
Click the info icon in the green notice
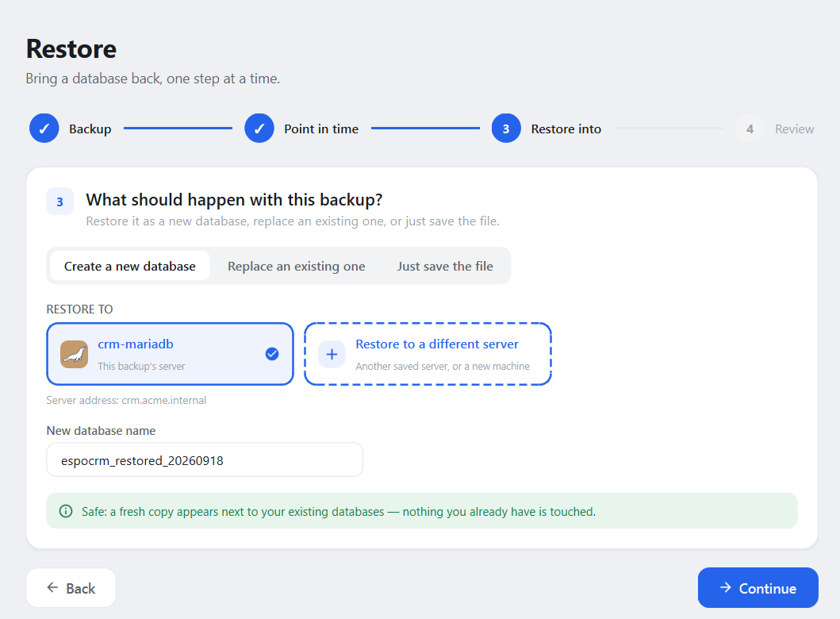(x=66, y=511)
